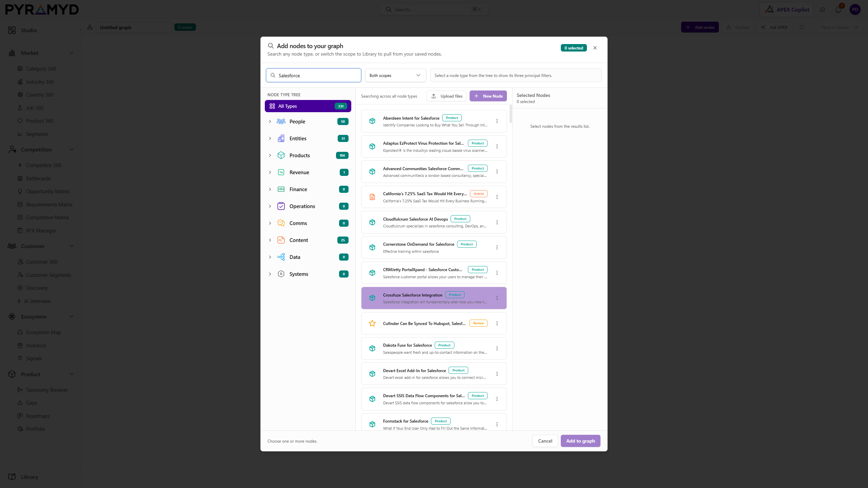Select Adaptus EzProtect Virus Protection result

click(x=434, y=146)
